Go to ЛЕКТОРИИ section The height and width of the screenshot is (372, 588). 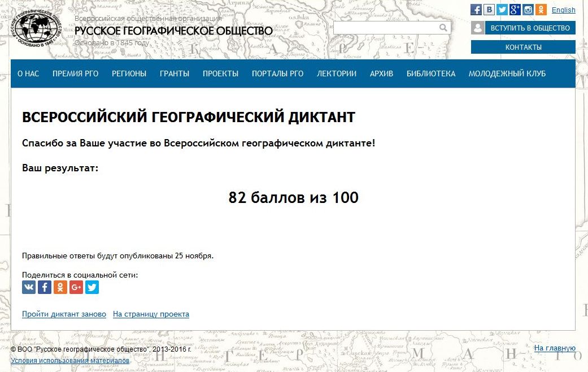pos(337,73)
